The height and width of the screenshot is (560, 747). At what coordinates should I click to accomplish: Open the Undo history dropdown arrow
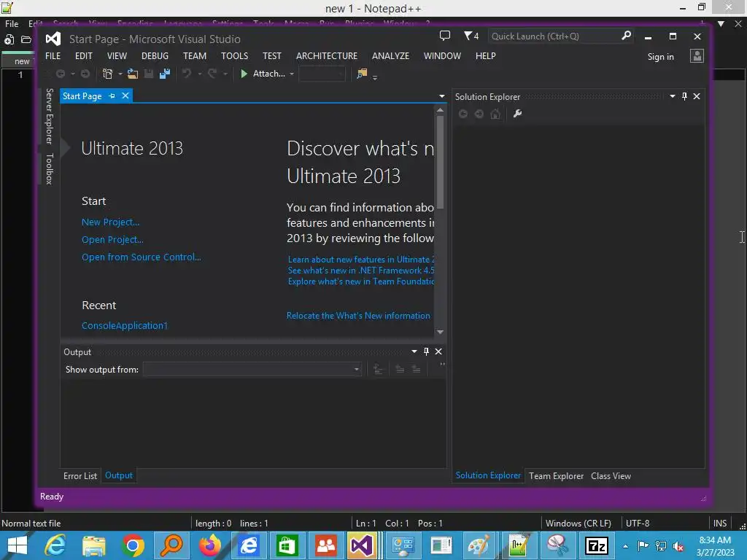click(x=200, y=74)
